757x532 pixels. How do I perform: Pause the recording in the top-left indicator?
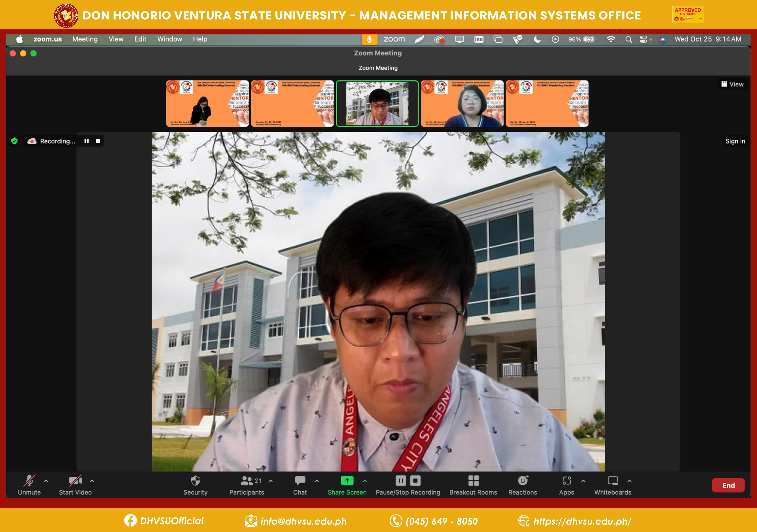[x=86, y=141]
